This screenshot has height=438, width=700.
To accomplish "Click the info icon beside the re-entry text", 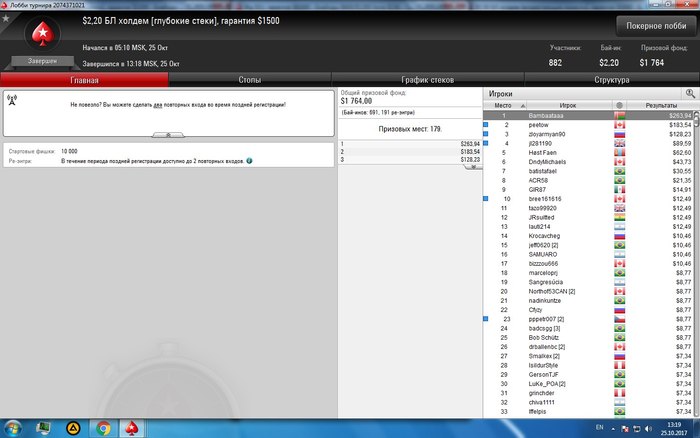I will (x=249, y=161).
